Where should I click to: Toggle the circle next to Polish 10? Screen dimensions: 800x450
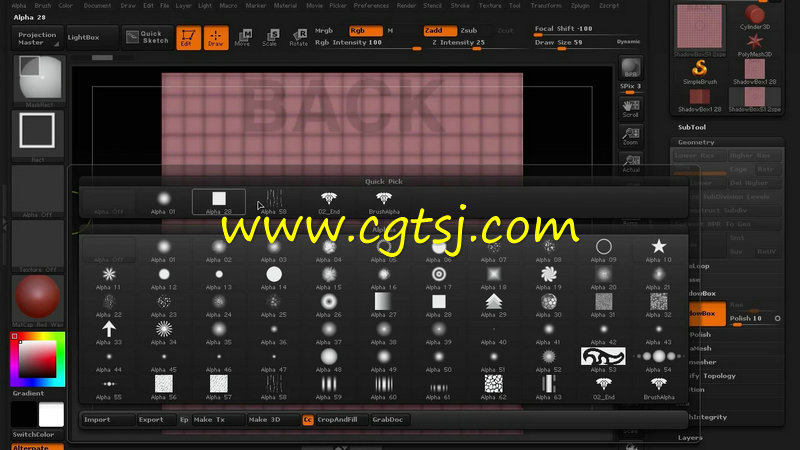point(778,318)
